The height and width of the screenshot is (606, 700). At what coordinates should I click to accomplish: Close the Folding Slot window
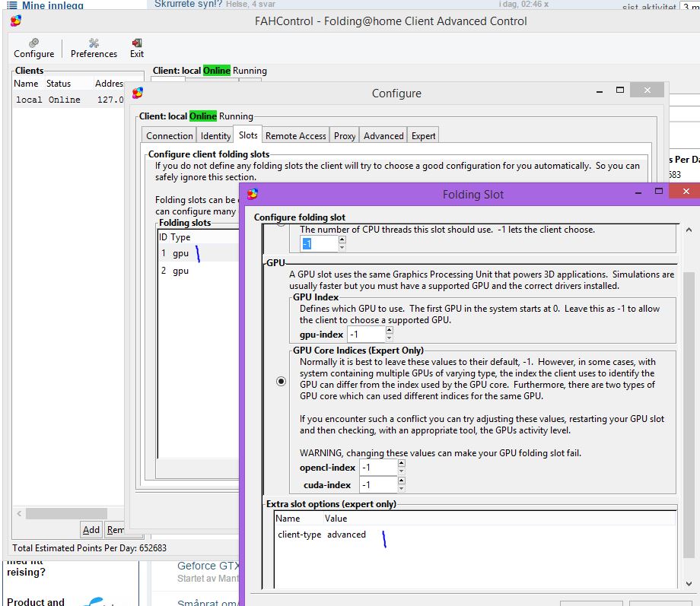[x=686, y=192]
